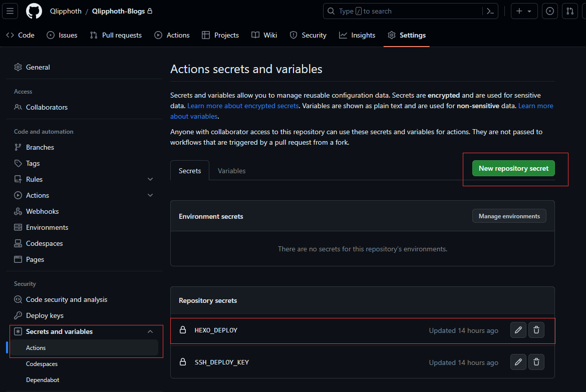Click the Collaborators people icon
586x392 pixels.
[x=18, y=107]
